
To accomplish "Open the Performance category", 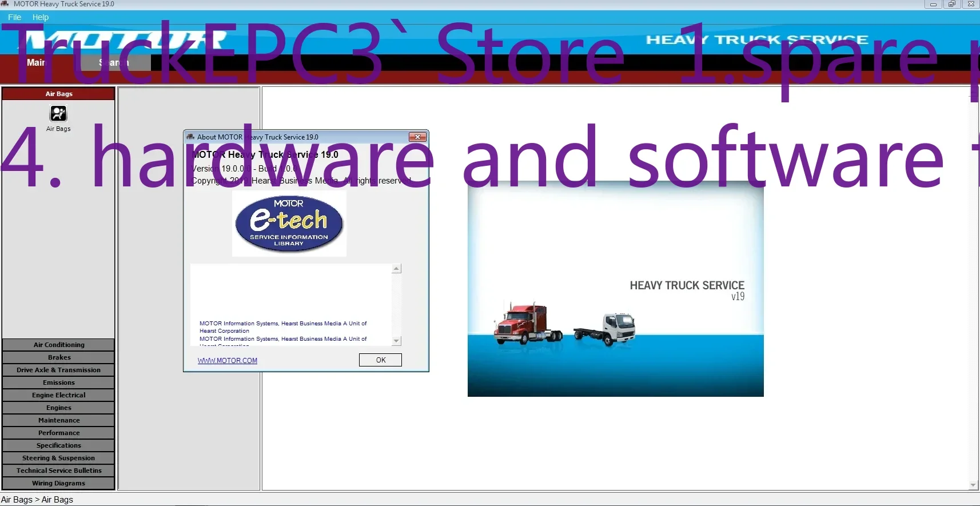I will (x=59, y=433).
